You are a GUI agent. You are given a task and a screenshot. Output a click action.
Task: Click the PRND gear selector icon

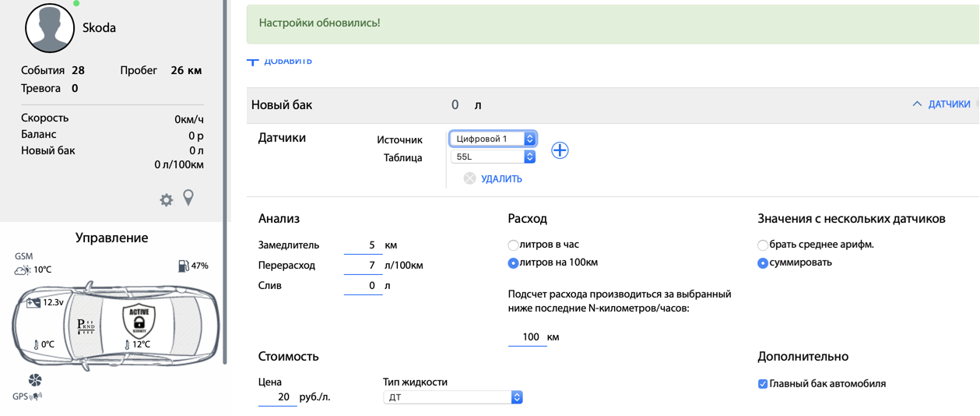[86, 326]
